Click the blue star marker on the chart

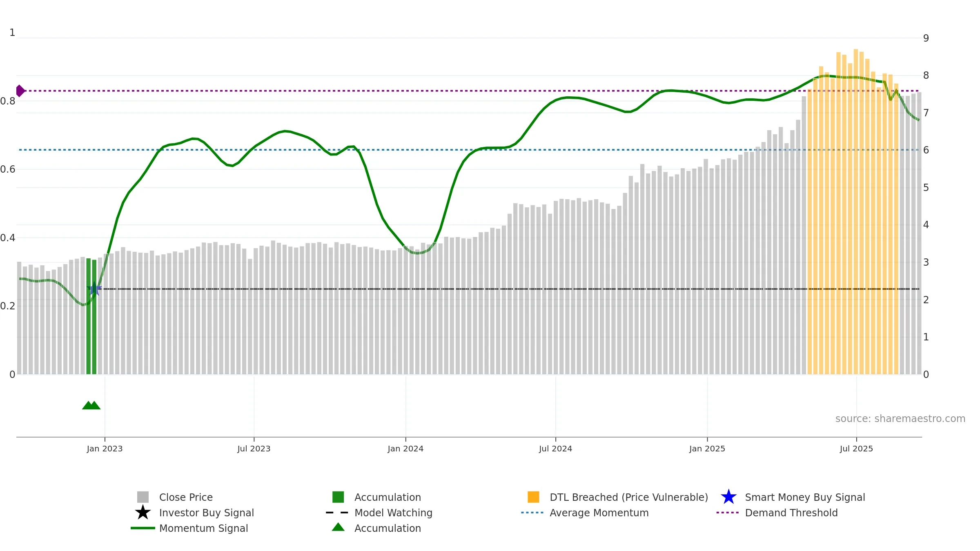pos(94,289)
